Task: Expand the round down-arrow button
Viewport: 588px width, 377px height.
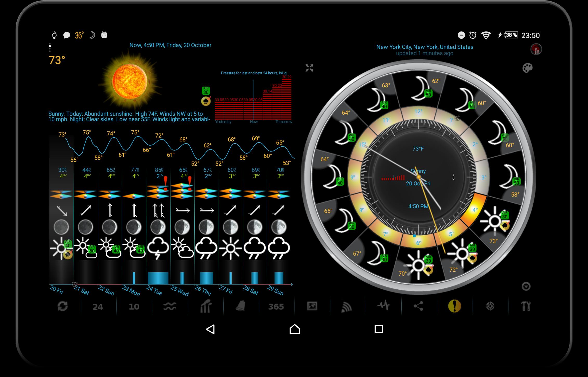Action: 526,286
